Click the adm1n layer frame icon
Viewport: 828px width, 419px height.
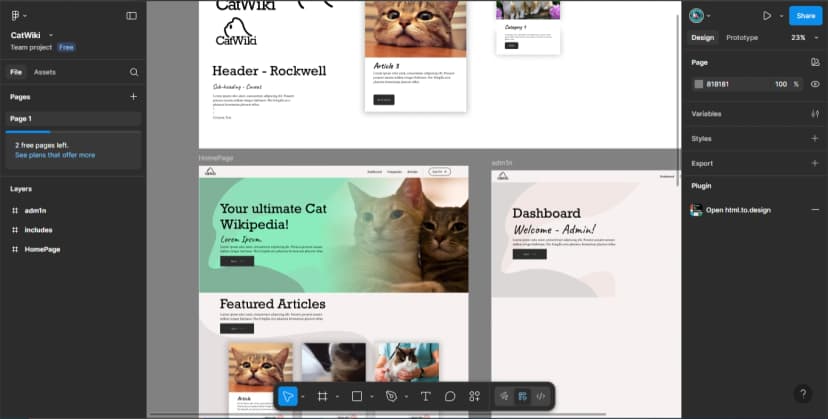click(15, 211)
